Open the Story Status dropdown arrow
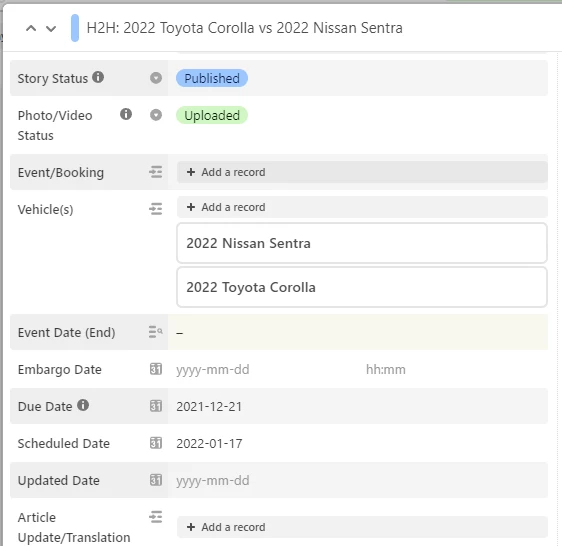The image size is (562, 546). click(x=156, y=78)
